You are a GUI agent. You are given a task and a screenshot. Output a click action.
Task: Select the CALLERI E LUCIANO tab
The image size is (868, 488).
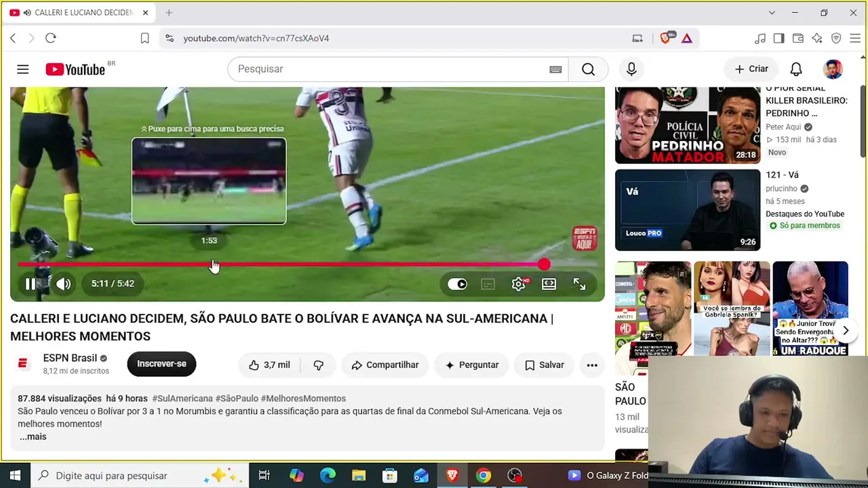tap(81, 13)
